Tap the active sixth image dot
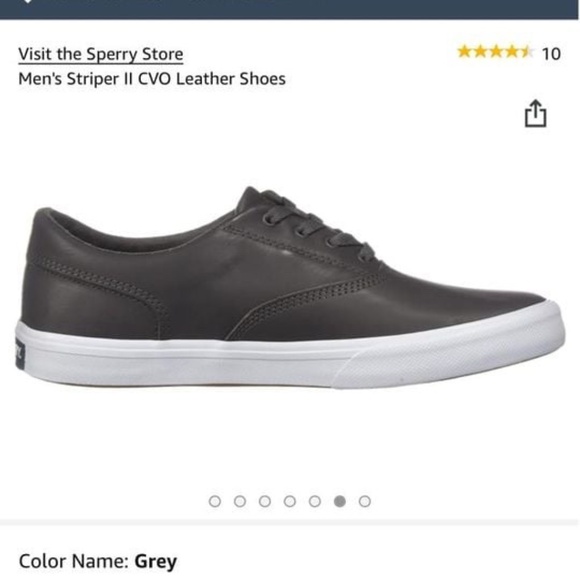Image resolution: width=580 pixels, height=580 pixels. pos(340,501)
